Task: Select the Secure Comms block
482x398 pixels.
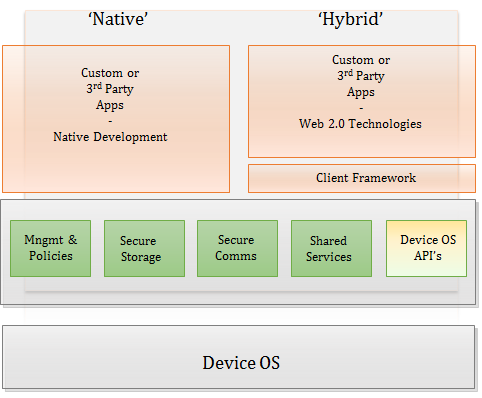Action: click(x=237, y=248)
